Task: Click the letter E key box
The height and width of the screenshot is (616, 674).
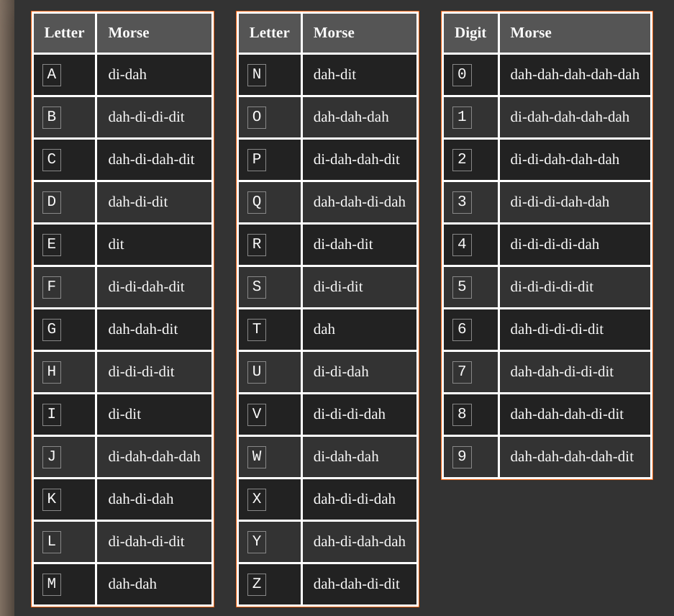Action: click(52, 245)
